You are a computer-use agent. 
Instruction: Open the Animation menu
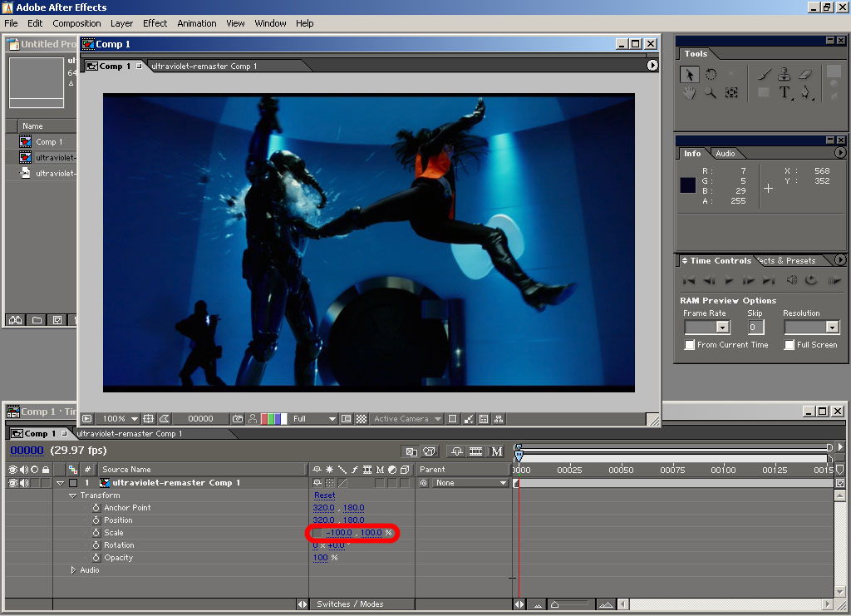[196, 23]
